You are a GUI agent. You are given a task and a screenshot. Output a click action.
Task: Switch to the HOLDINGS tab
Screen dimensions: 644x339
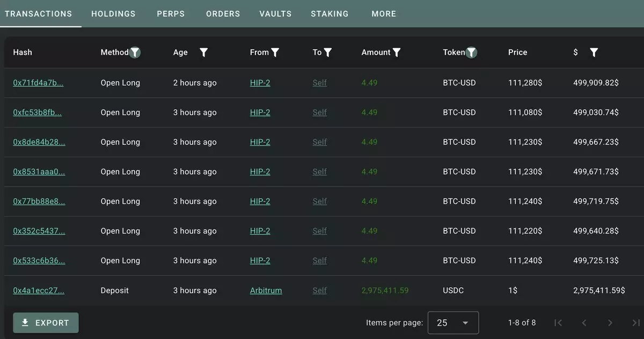coord(113,13)
